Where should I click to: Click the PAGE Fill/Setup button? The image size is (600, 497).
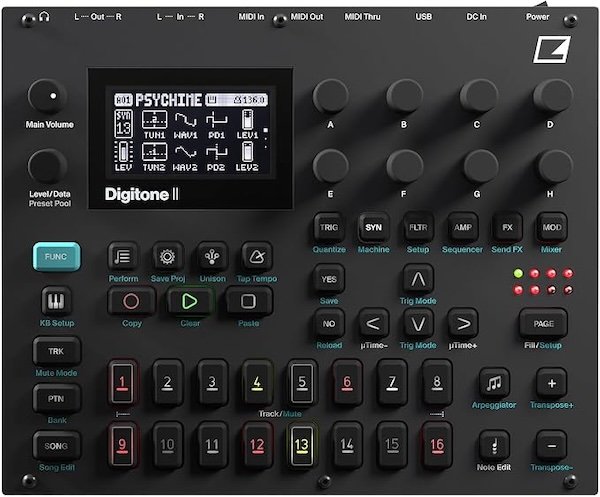543,324
